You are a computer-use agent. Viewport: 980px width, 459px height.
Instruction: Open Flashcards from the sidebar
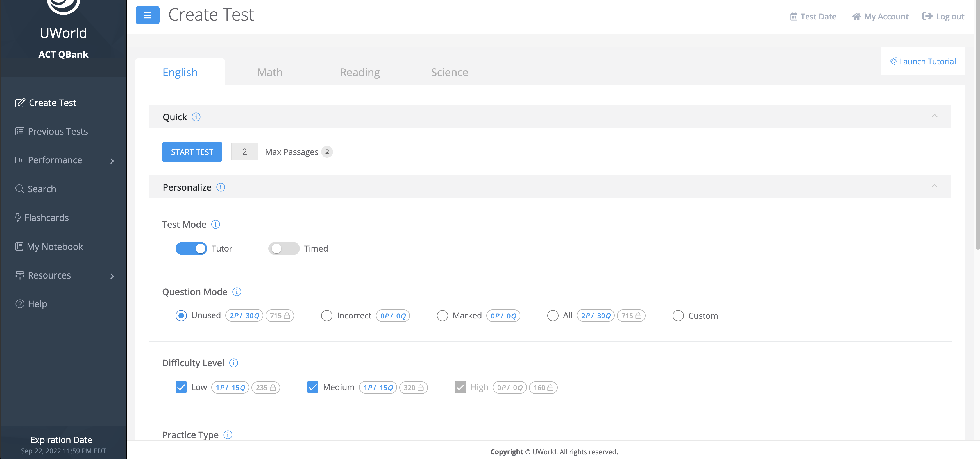(x=46, y=218)
